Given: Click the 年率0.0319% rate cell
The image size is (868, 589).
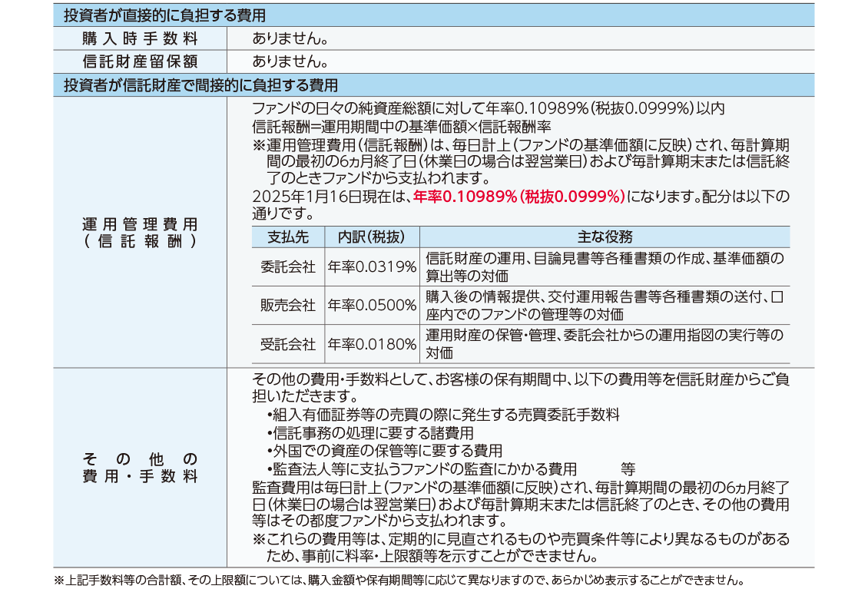Looking at the screenshot, I should pos(372,266).
